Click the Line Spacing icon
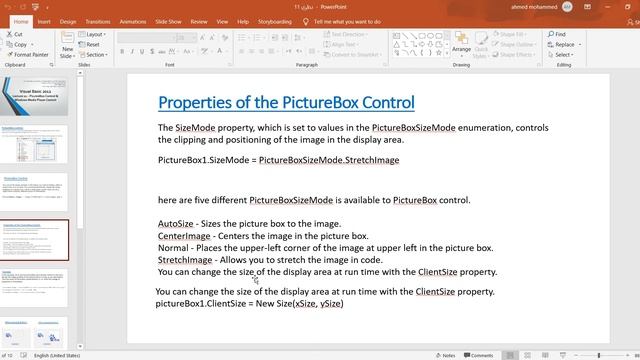This screenshot has width=640, height=360. pos(298,38)
